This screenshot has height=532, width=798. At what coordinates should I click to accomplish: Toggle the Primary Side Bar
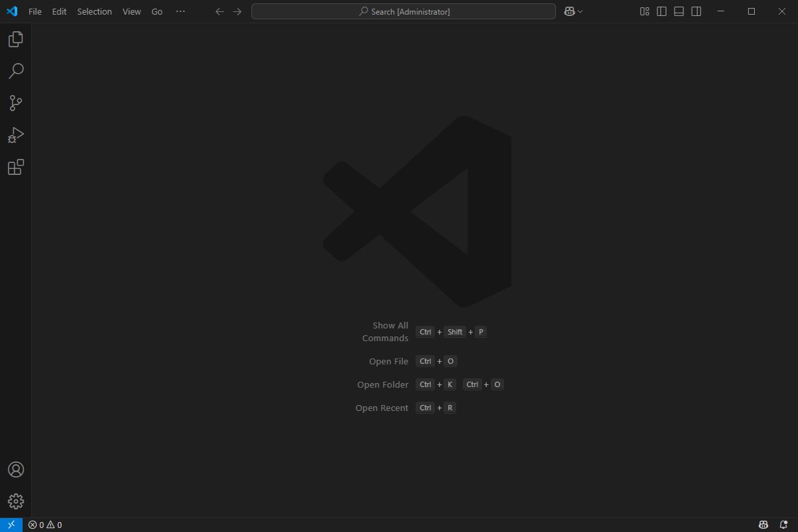pyautogui.click(x=662, y=11)
